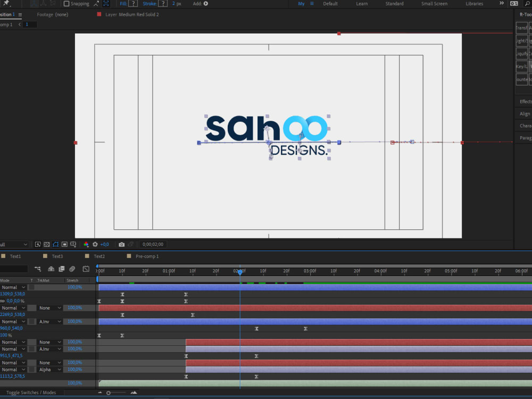The width and height of the screenshot is (532, 399).
Task: Open the Full resolution dropdown
Action: pyautogui.click(x=13, y=244)
